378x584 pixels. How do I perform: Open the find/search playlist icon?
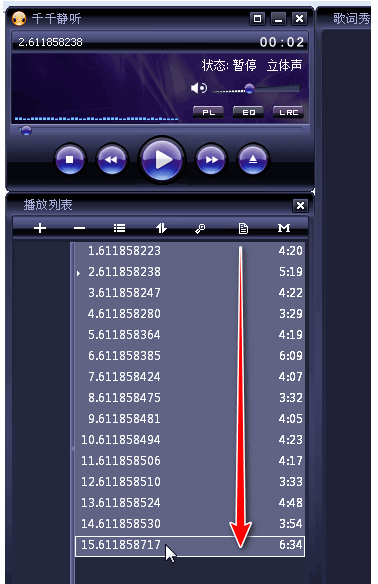200,228
